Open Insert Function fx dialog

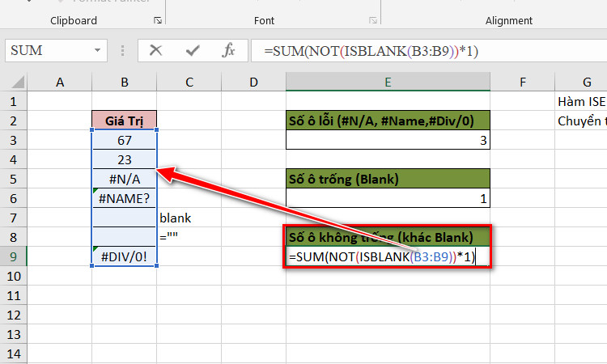(228, 50)
